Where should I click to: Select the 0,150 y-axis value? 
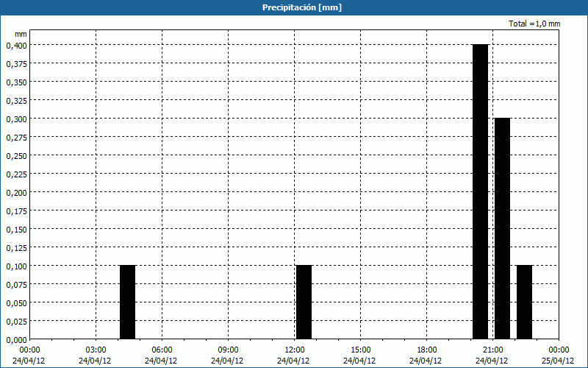(x=16, y=229)
